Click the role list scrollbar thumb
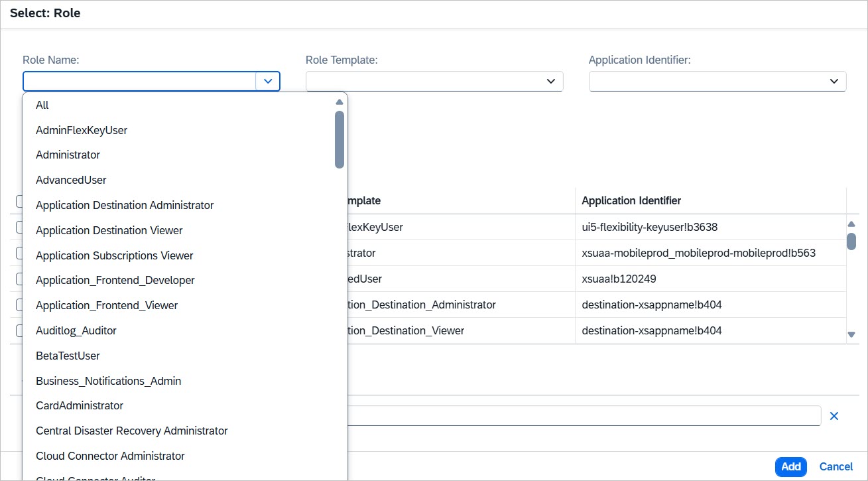868x481 pixels. (x=340, y=139)
